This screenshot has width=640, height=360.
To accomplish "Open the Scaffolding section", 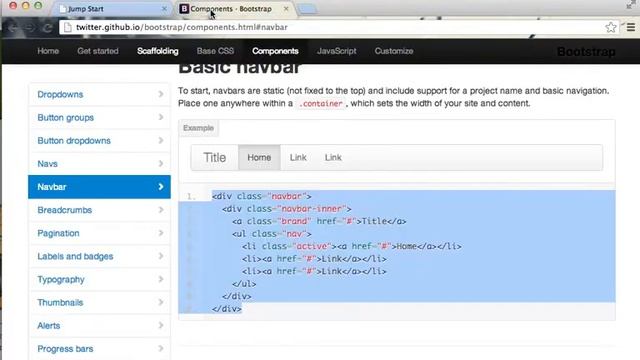I will click(x=158, y=51).
